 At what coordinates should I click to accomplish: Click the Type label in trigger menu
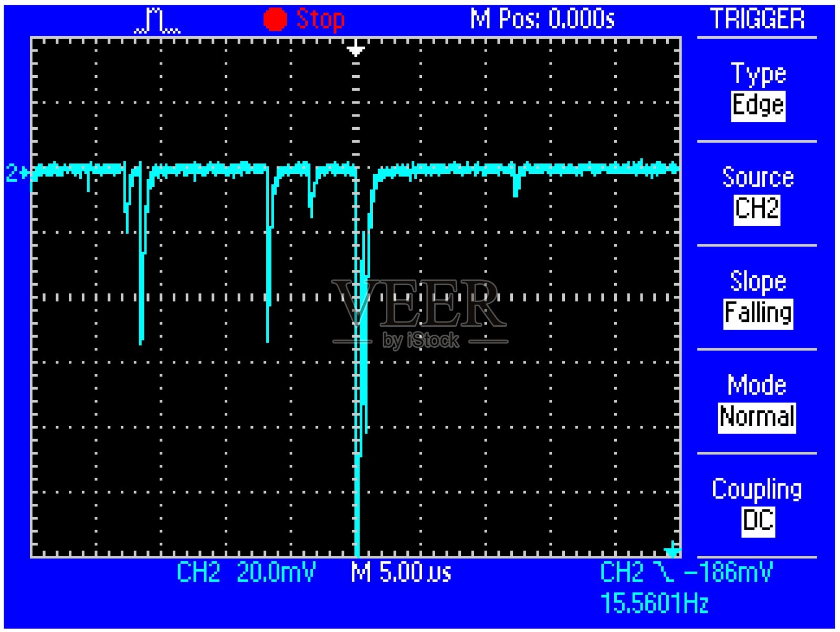pyautogui.click(x=758, y=74)
